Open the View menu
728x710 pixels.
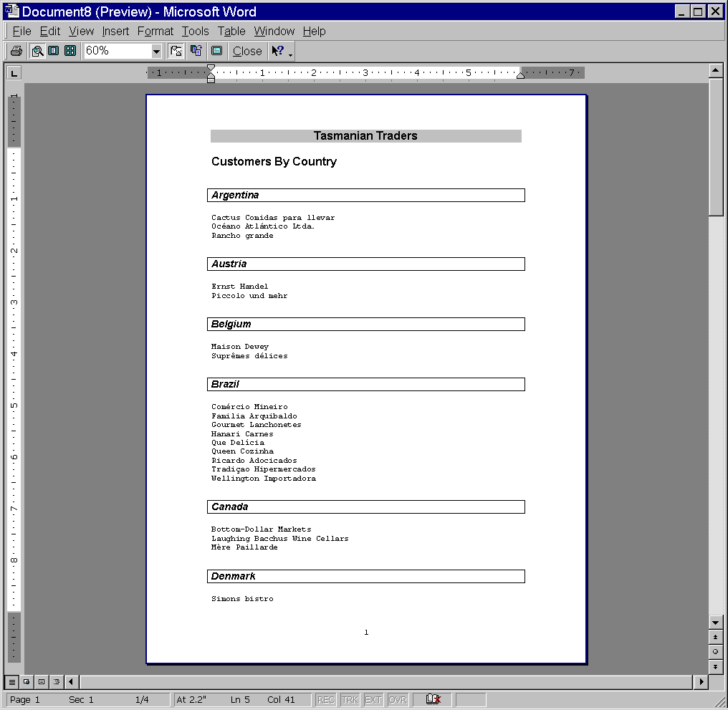tap(81, 31)
